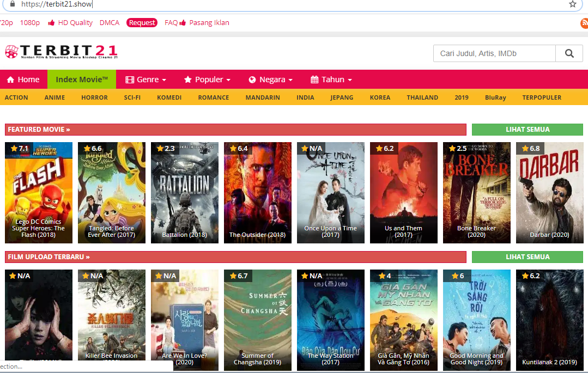Screen dimensions: 588x373
Task: Expand the Negara dropdown menu
Action: point(270,80)
